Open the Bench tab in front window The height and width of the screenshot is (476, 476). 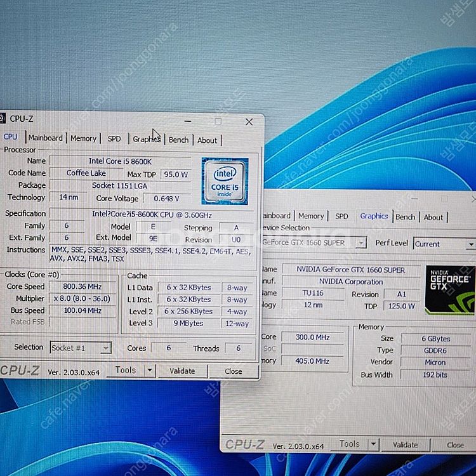(x=178, y=140)
